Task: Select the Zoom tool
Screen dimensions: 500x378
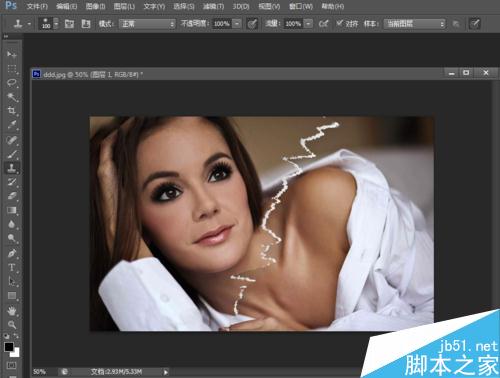Action: click(x=12, y=325)
